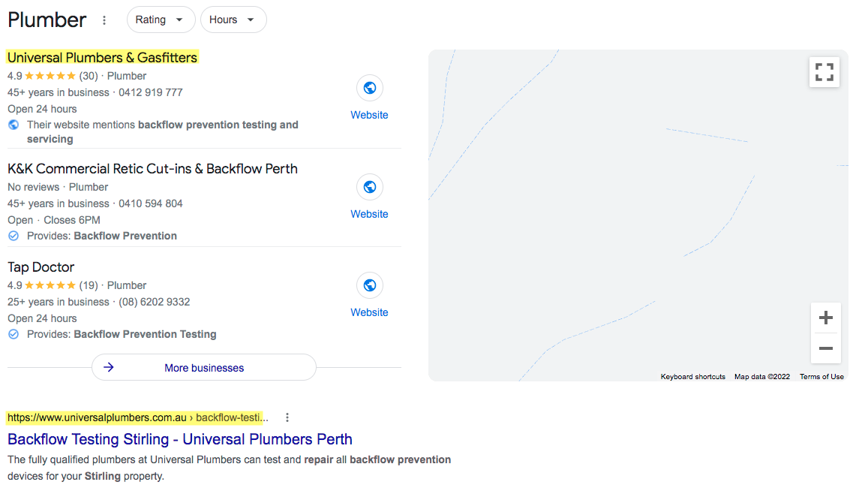This screenshot has height=497, width=868.
Task: Expand the map to fullscreen
Action: point(824,72)
